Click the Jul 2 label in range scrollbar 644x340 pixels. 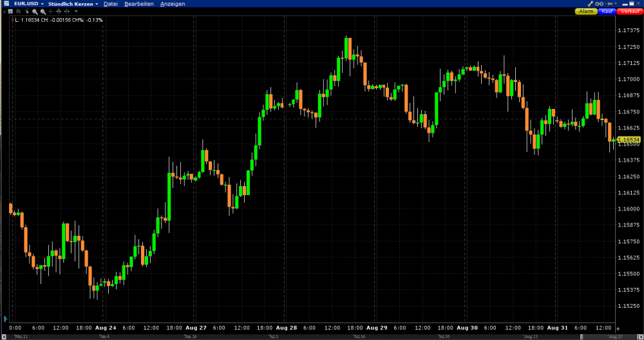[x=274, y=337]
